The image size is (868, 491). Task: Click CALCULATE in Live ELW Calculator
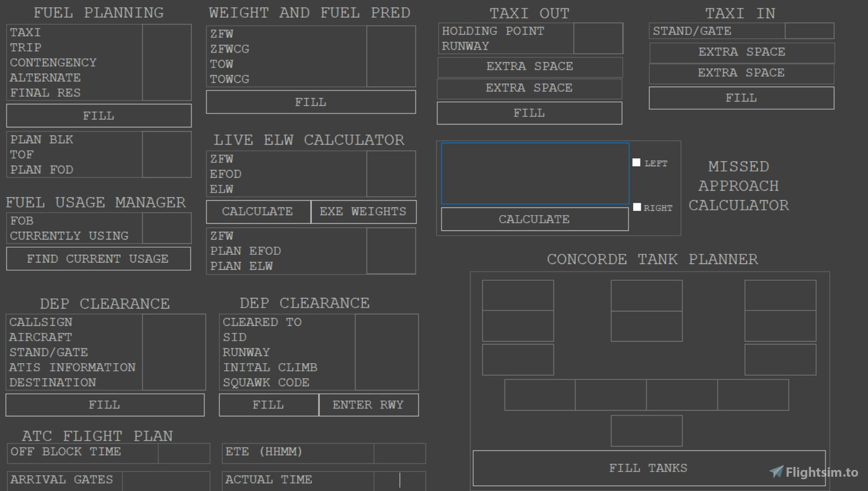(258, 211)
